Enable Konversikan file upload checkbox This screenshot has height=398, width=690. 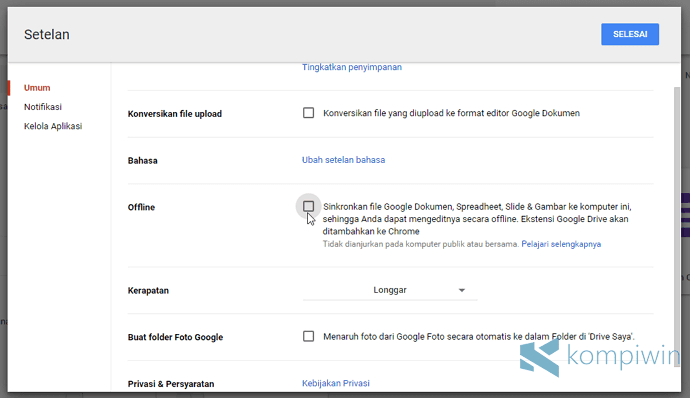(308, 113)
